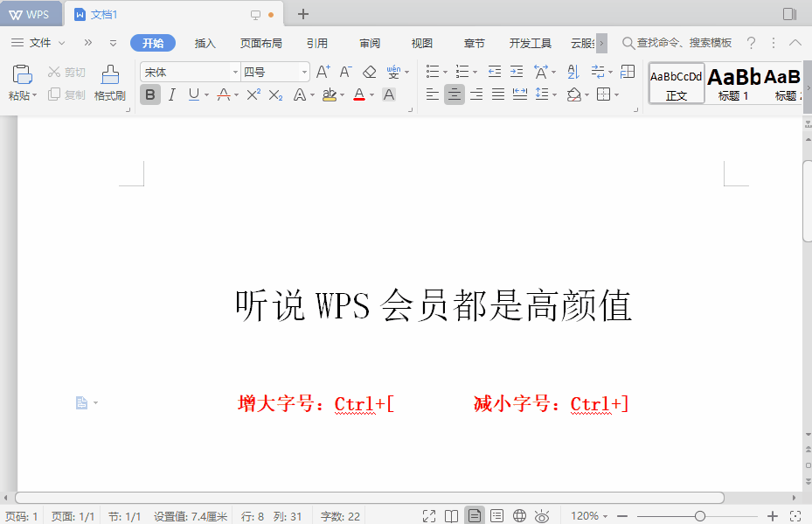Collapse the ribbon with the up chevron

[x=795, y=43]
